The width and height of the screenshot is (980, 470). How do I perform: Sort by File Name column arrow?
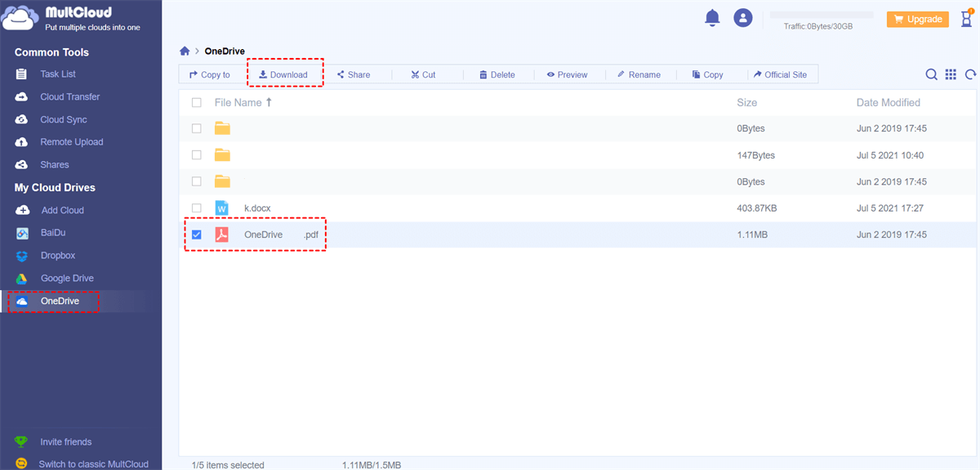coord(269,103)
